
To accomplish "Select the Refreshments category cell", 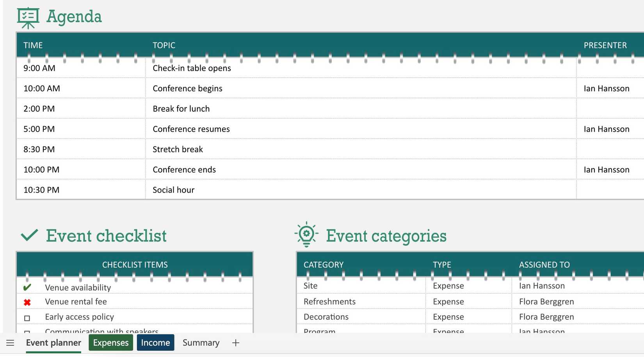I will pos(329,301).
